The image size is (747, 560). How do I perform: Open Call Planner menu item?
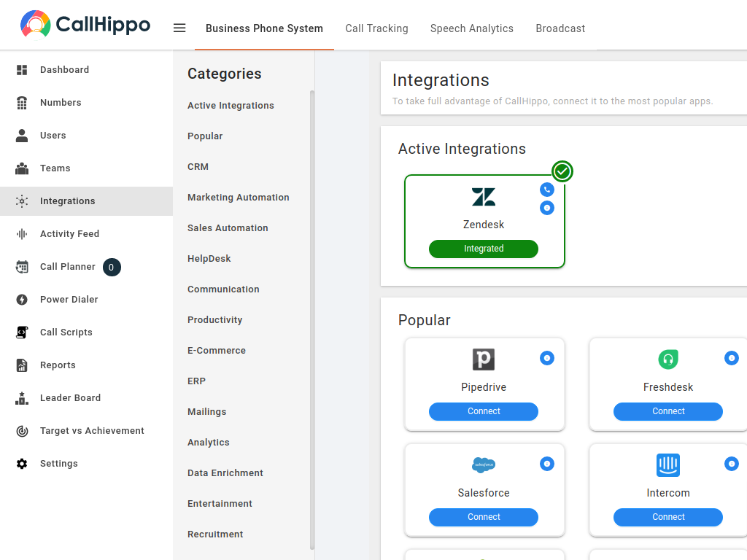pyautogui.click(x=86, y=267)
